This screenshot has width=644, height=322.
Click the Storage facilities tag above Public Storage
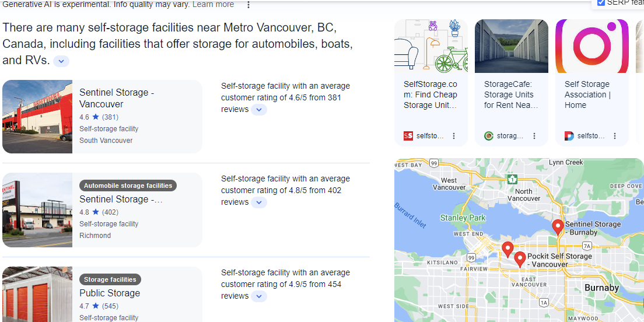tap(110, 279)
